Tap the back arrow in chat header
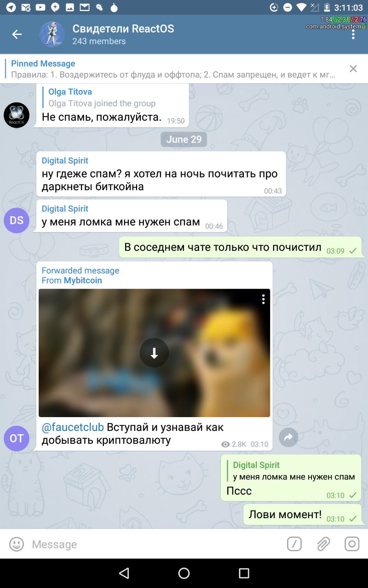Viewport: 368px width, 588px height. tap(17, 34)
